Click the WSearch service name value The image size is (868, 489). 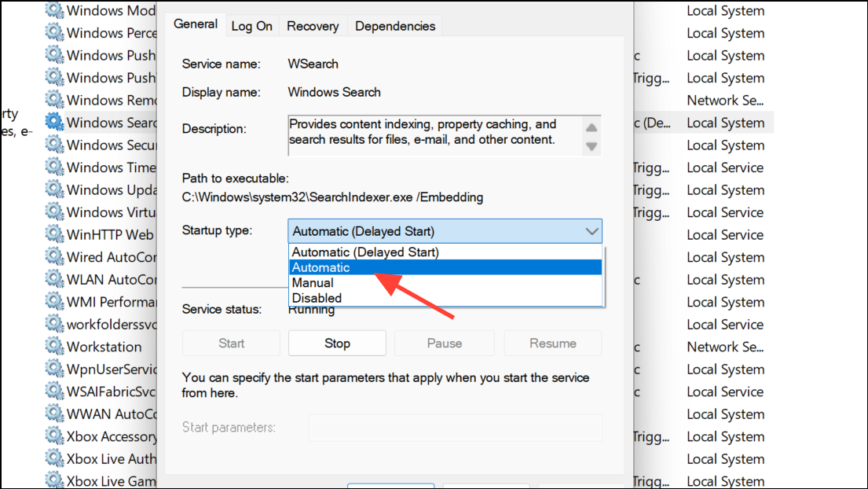[x=313, y=64]
